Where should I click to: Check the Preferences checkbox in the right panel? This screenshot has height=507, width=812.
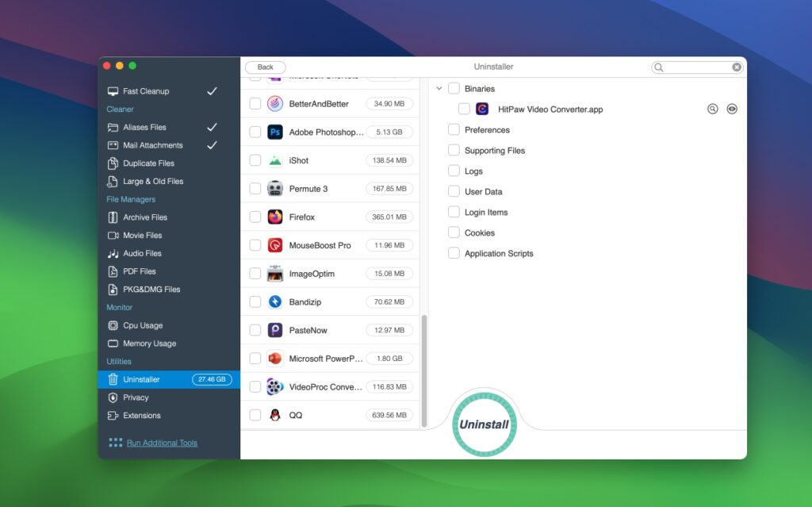pyautogui.click(x=453, y=129)
